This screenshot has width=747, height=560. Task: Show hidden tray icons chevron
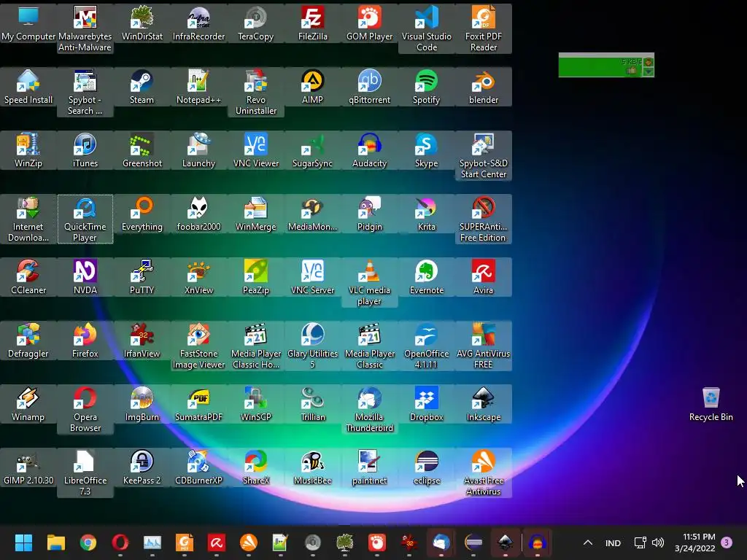click(x=588, y=542)
